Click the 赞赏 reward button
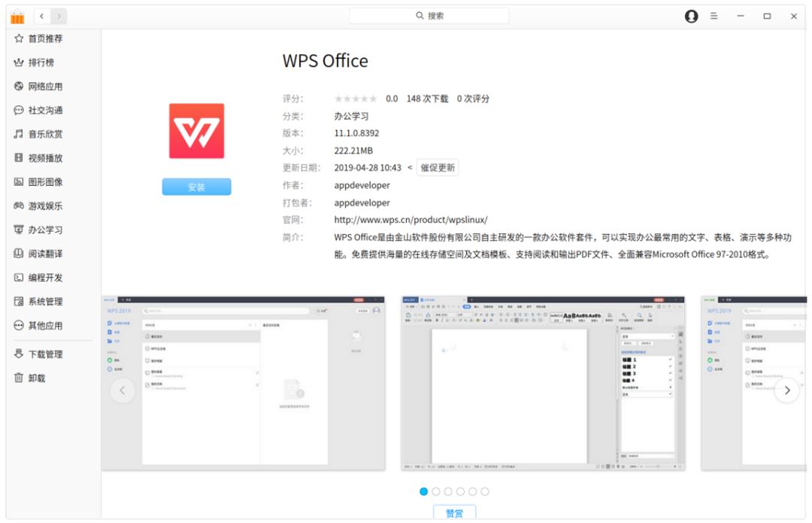 click(x=455, y=512)
